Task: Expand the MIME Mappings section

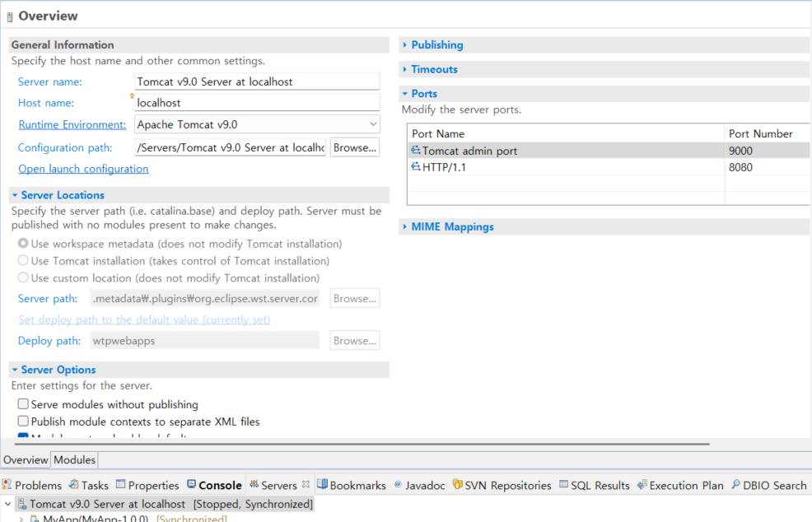Action: click(405, 226)
